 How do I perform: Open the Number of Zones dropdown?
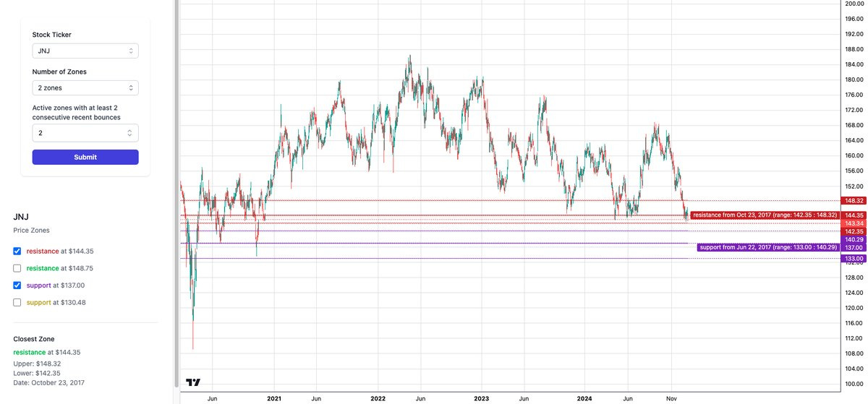pos(85,87)
